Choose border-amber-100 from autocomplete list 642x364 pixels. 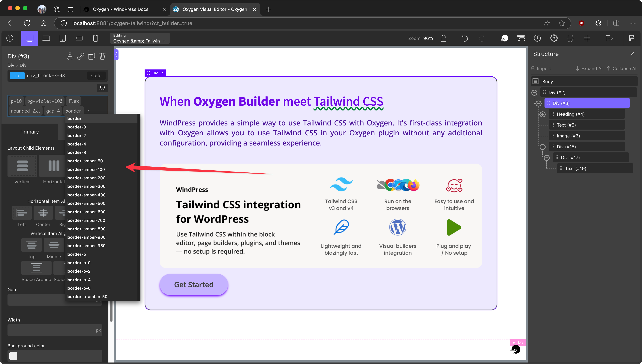[x=86, y=169]
